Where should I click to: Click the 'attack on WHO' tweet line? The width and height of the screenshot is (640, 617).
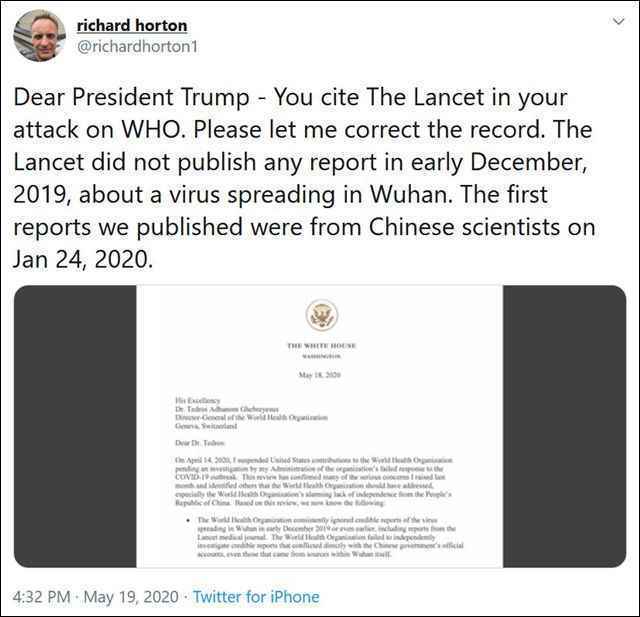[302, 130]
